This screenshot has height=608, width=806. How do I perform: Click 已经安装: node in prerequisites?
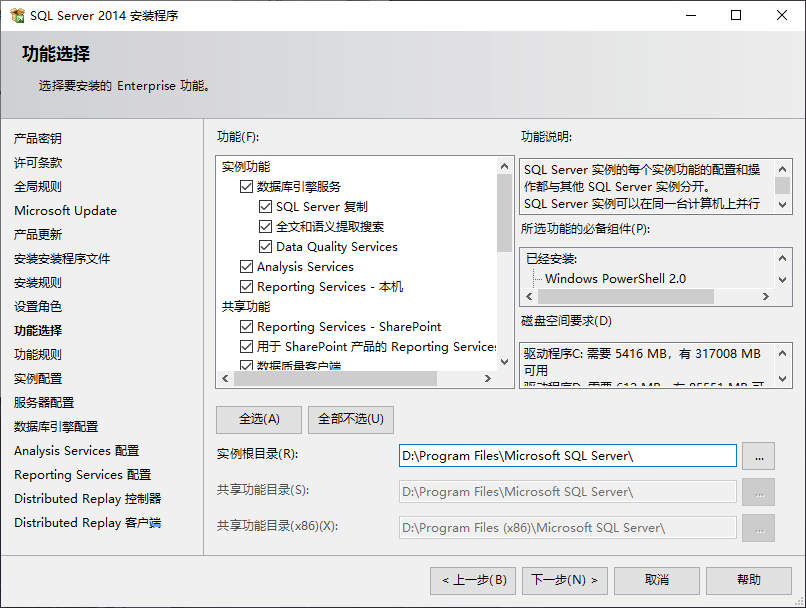(552, 259)
